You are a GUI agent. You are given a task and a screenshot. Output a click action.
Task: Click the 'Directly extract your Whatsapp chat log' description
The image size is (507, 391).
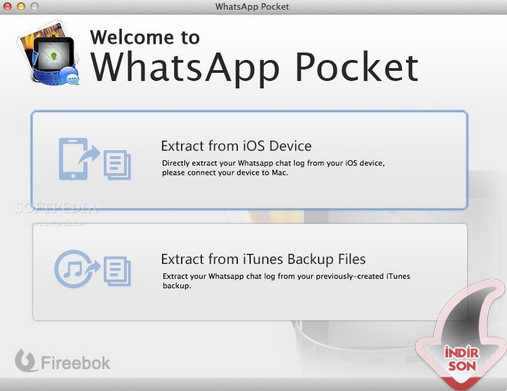coord(273,168)
